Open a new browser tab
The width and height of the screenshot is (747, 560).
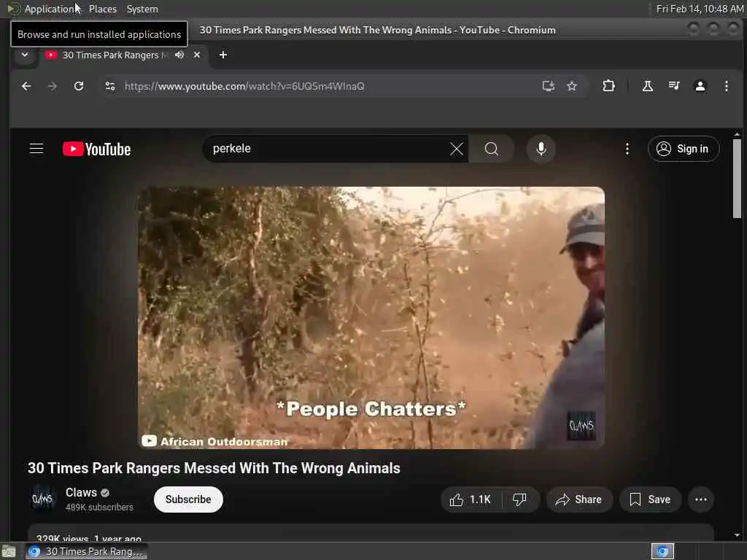pos(223,55)
